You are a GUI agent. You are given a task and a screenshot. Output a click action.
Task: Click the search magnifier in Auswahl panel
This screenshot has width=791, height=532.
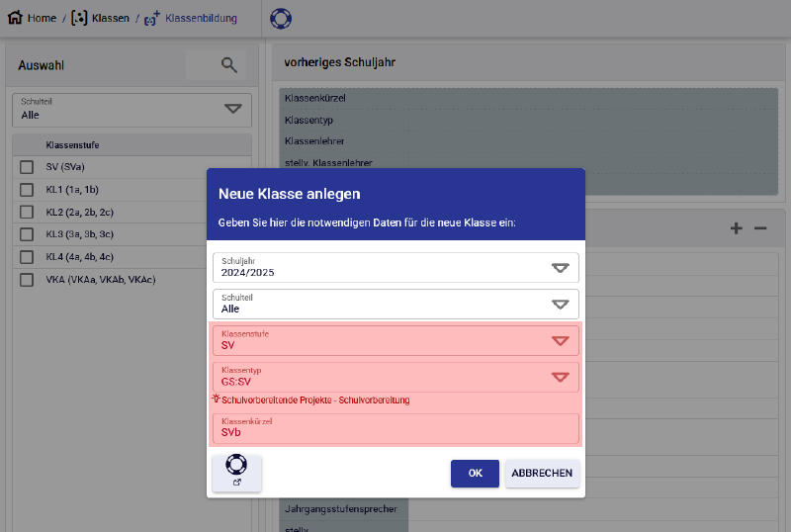(229, 65)
